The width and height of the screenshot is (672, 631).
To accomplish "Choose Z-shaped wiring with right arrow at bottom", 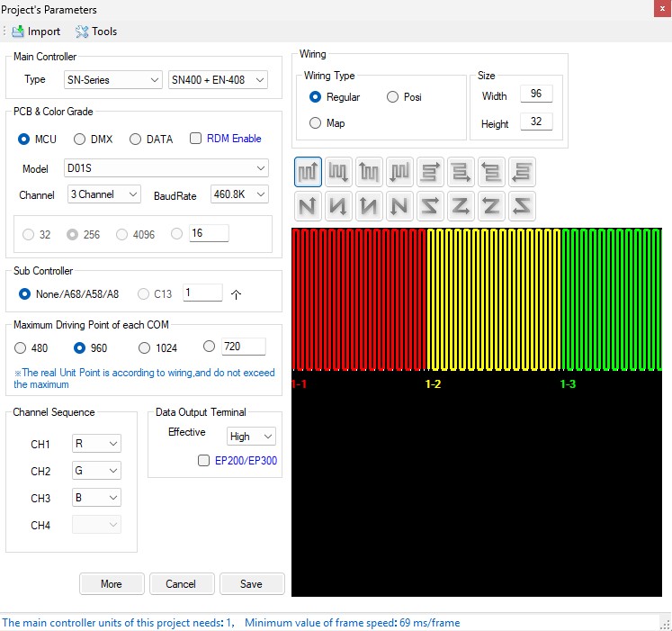I will [461, 206].
